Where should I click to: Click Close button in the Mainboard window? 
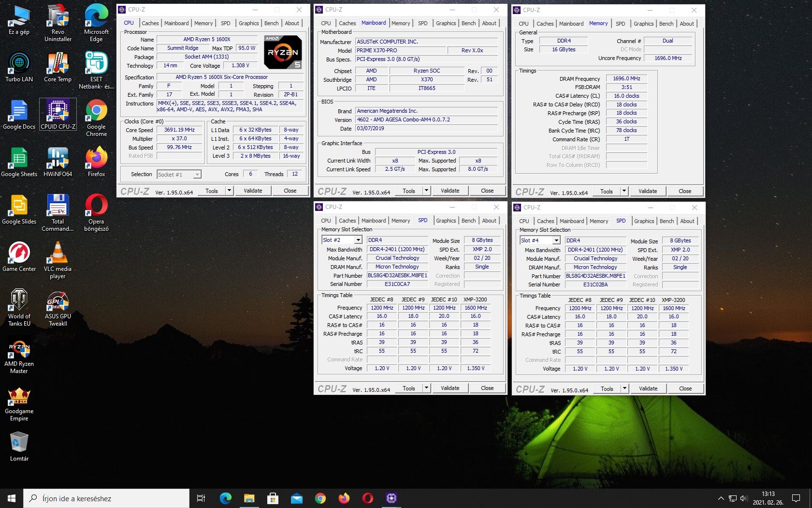(x=487, y=191)
